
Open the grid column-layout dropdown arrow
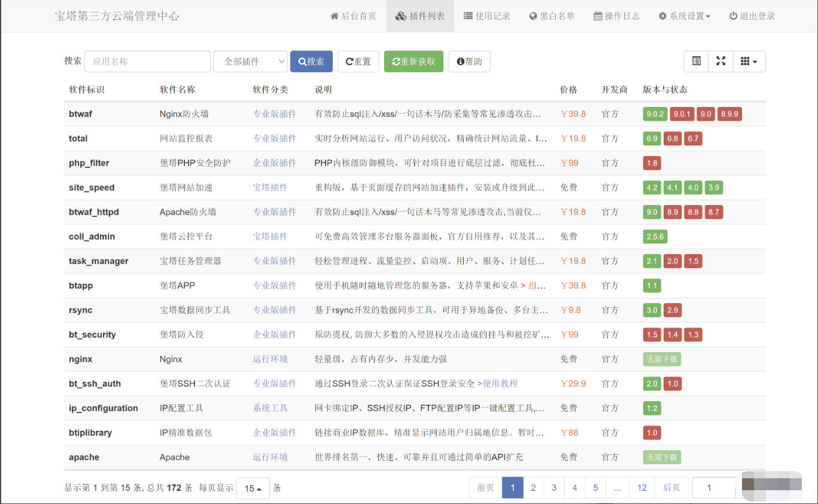click(755, 61)
